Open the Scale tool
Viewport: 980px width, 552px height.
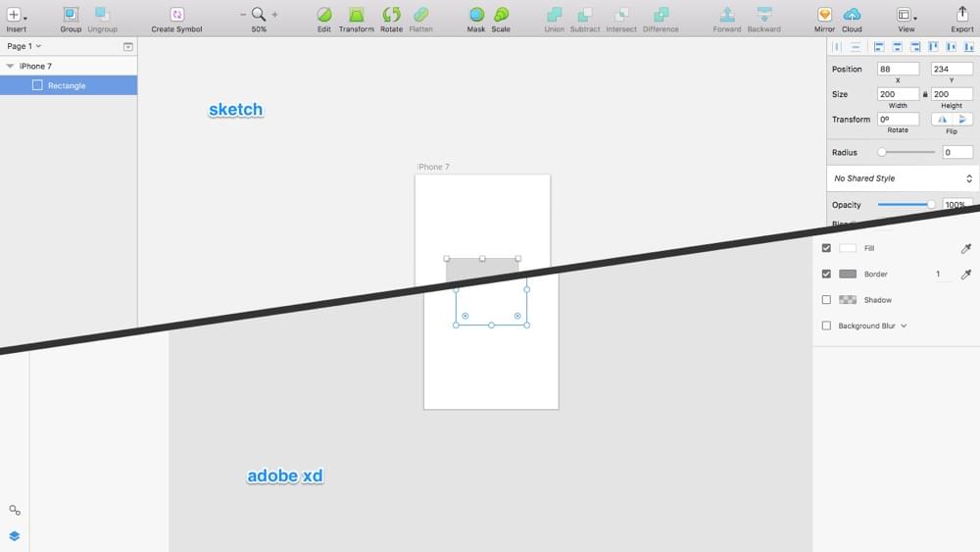point(501,15)
